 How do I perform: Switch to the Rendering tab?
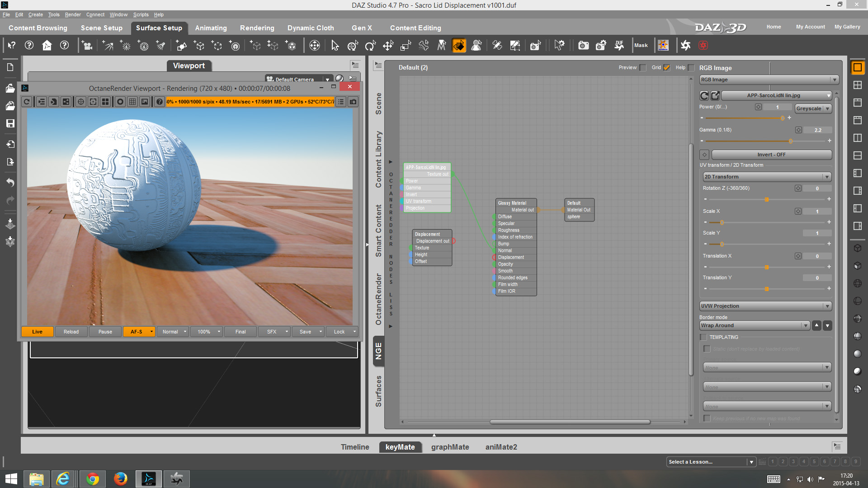tap(257, 28)
